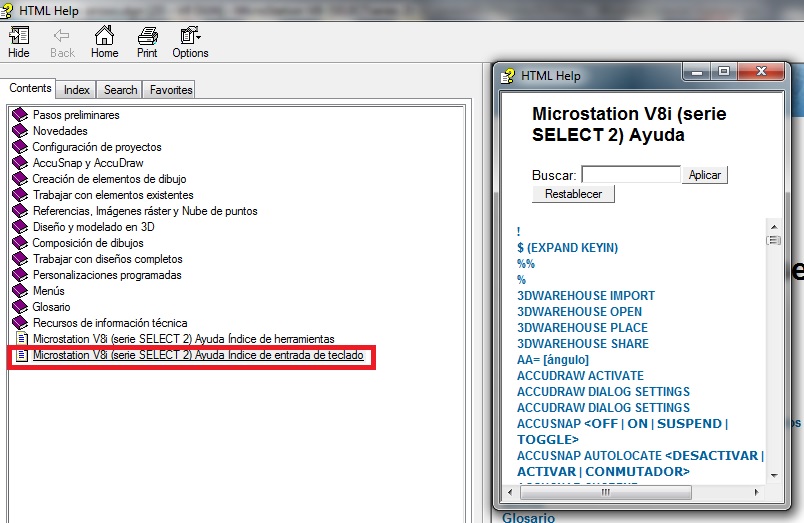Open Ayuda Índice de herramientas topic

click(x=184, y=339)
